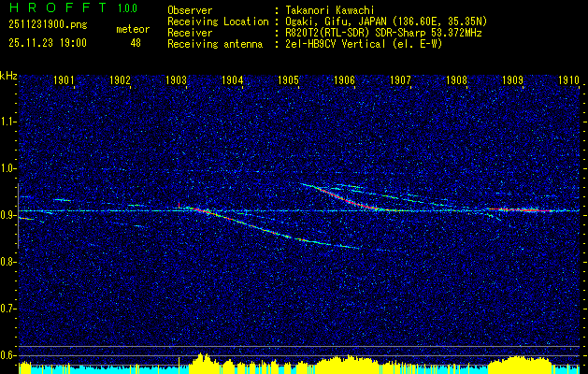Click receiver text R820T2(RTL-SDR) SDR-Sharp 53.372MHz

(382, 33)
